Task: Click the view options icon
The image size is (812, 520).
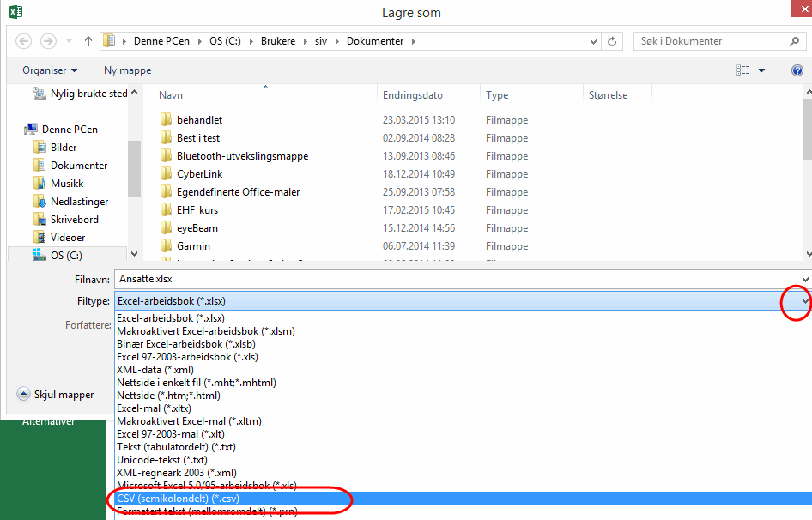Action: click(742, 70)
